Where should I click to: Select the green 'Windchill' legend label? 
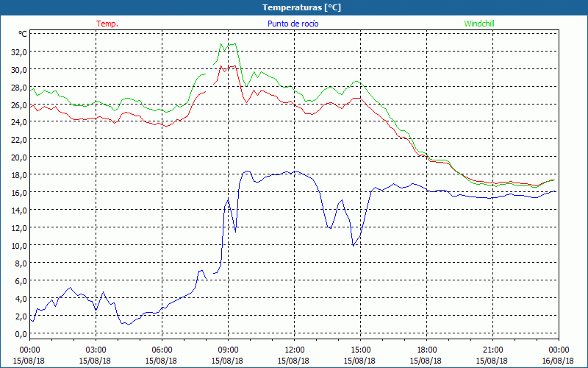[x=479, y=24]
